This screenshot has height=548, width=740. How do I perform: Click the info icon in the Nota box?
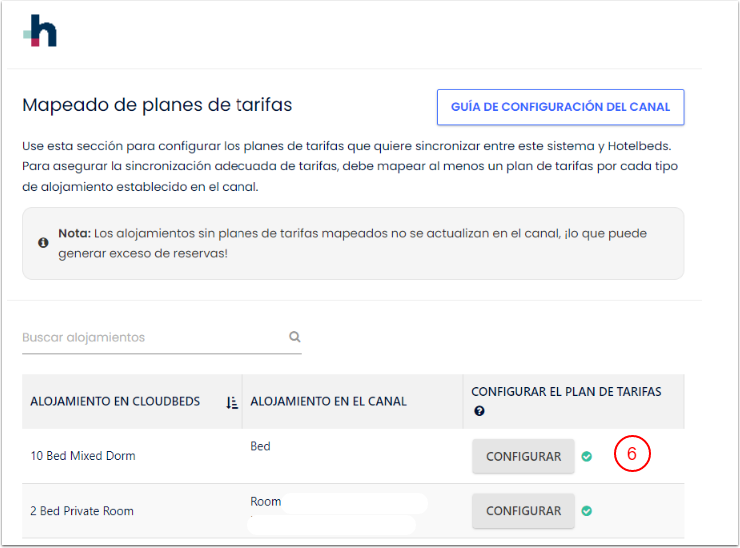click(x=43, y=243)
